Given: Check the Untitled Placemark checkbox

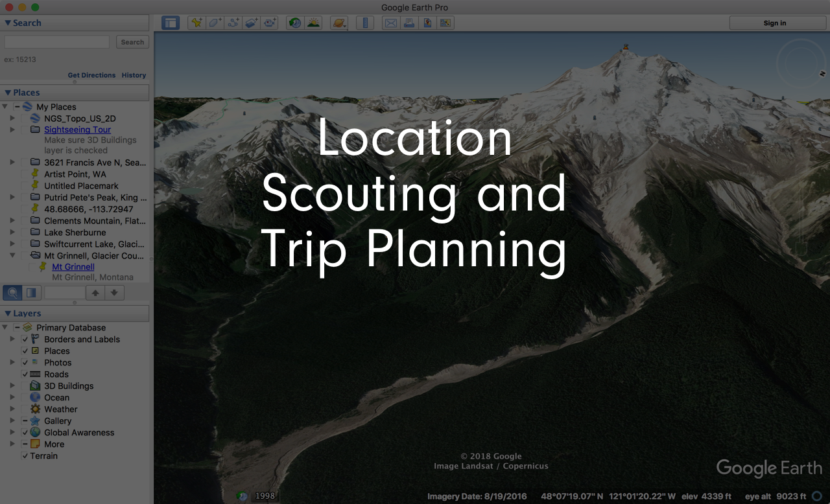Looking at the screenshot, I should 25,186.
